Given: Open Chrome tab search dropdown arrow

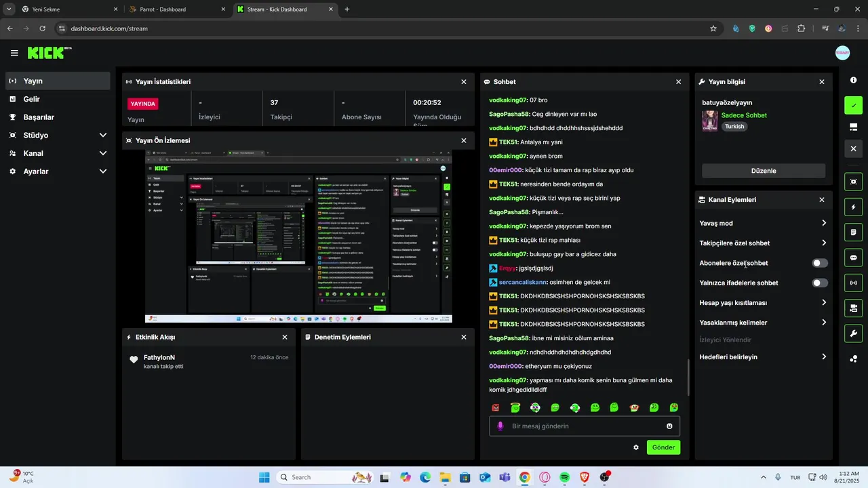Looking at the screenshot, I should click(9, 9).
